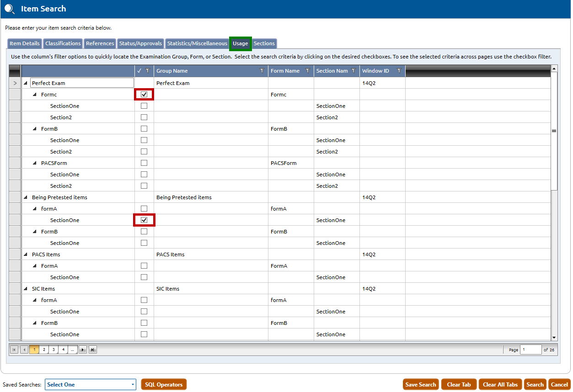
Task: Open the Saved Searches dropdown
Action: (x=90, y=385)
